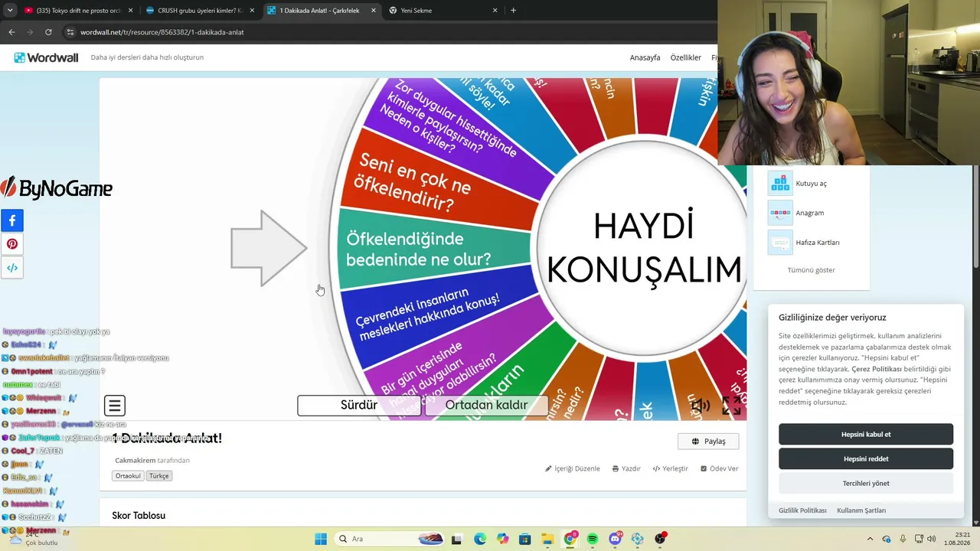Click the Wordwall logo
The width and height of the screenshot is (980, 551).
click(46, 57)
